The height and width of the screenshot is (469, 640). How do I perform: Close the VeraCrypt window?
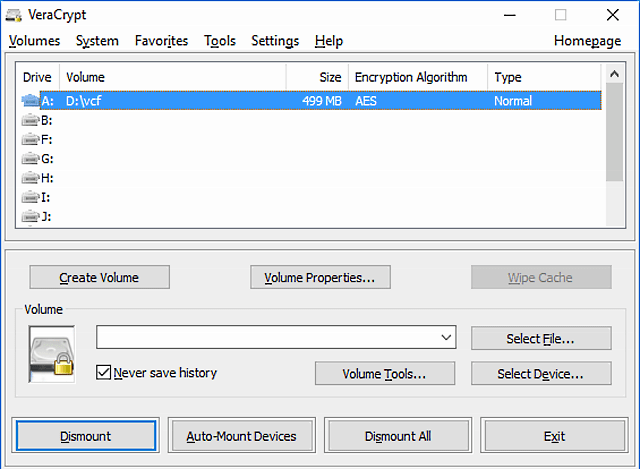point(613,15)
